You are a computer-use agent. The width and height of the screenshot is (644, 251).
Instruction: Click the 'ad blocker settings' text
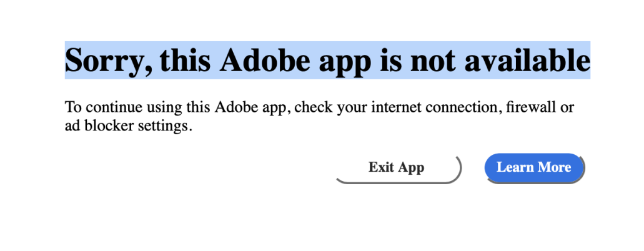128,126
